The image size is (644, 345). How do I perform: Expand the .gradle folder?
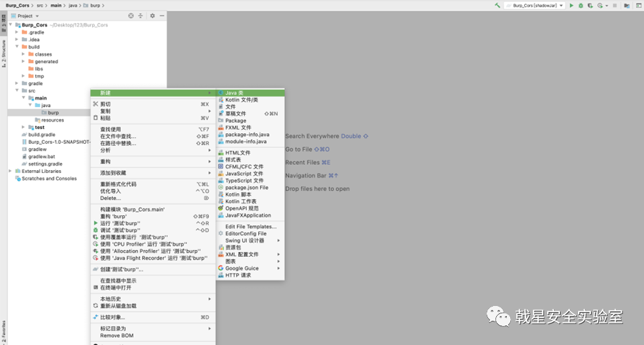click(17, 32)
